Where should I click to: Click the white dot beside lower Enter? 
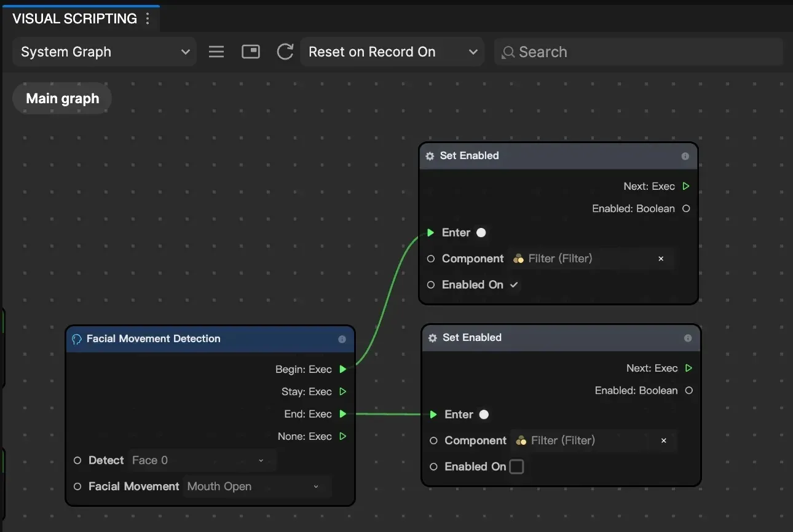484,414
